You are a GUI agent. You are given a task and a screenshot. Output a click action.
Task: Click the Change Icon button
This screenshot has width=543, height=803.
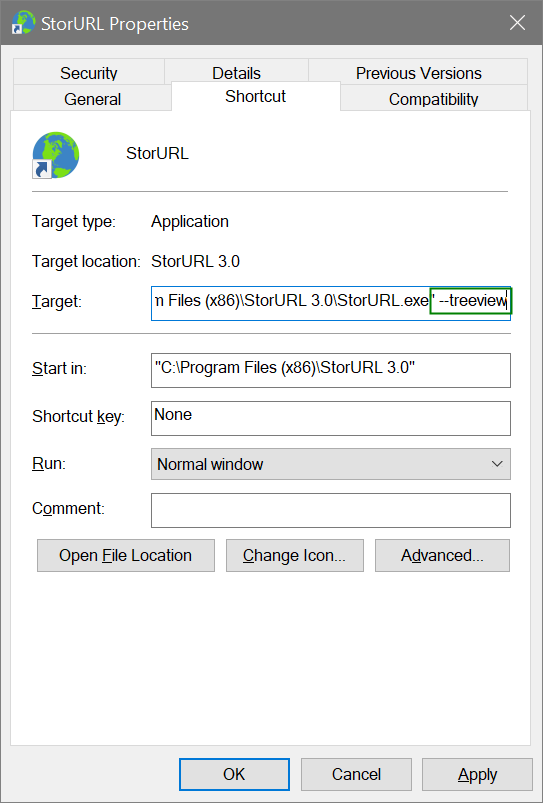point(295,556)
